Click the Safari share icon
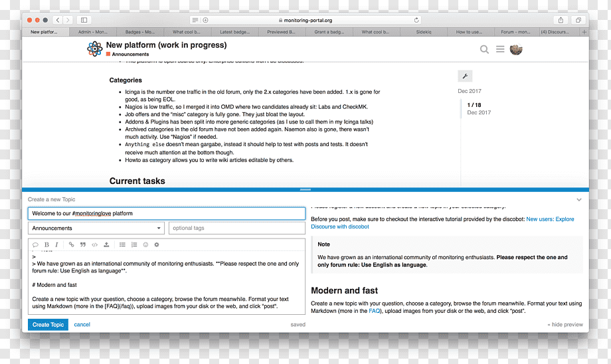Screen dimensions: 611x364 561,20
